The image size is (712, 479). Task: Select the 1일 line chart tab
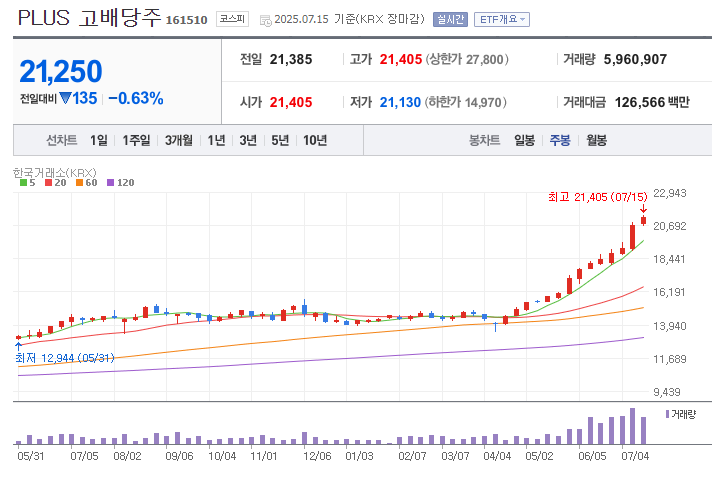click(x=98, y=140)
